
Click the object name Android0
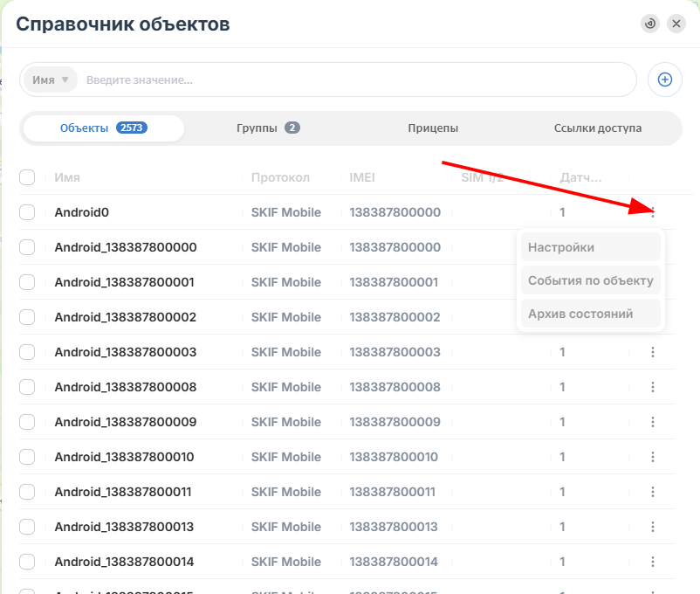[x=82, y=212]
